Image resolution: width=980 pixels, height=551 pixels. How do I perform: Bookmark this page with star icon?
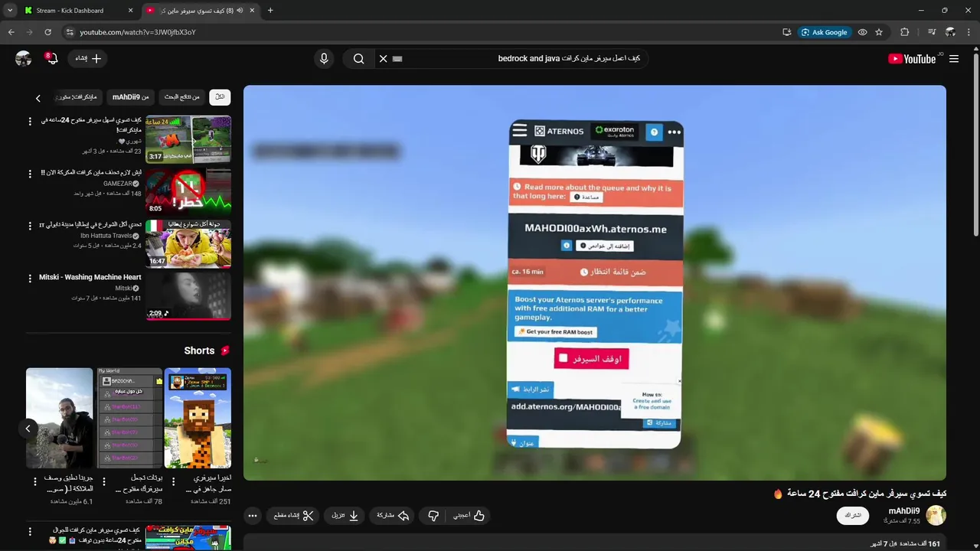pos(879,32)
